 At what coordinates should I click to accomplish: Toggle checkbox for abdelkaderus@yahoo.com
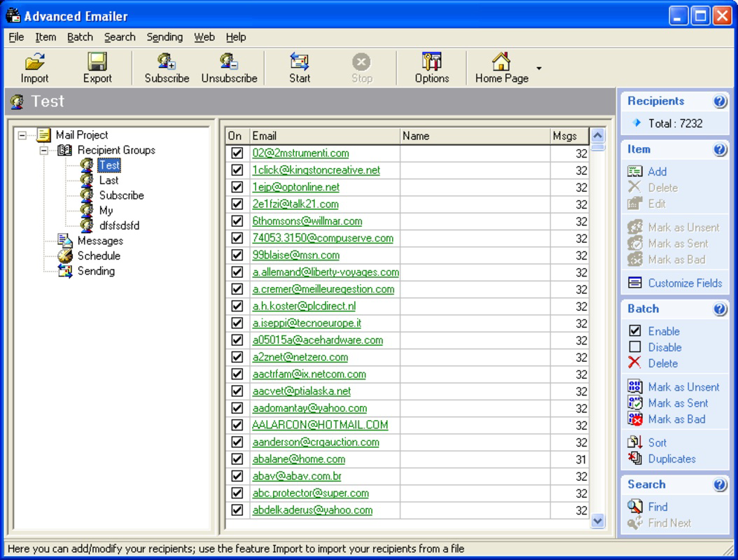tap(237, 510)
